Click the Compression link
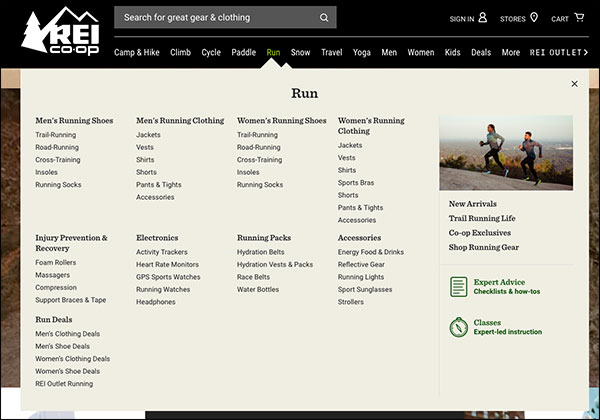The image size is (600, 420). point(56,287)
